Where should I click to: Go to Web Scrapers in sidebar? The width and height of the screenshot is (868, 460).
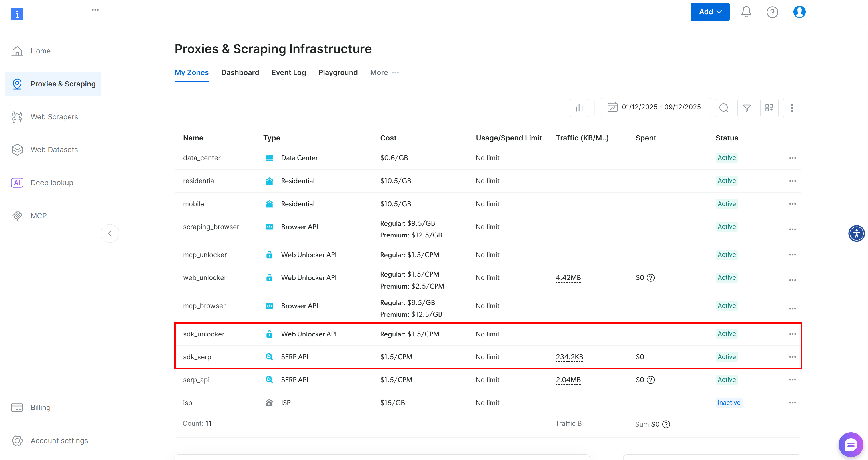tap(54, 117)
